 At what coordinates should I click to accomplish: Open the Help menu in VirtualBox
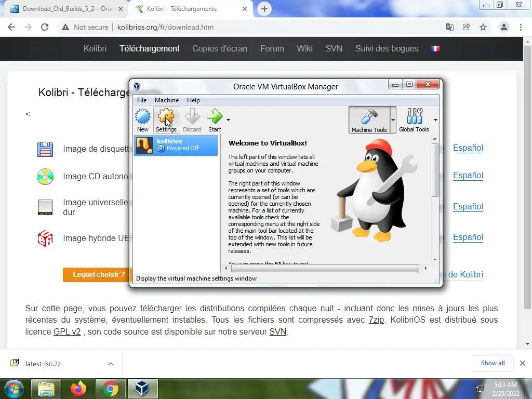[x=193, y=100]
